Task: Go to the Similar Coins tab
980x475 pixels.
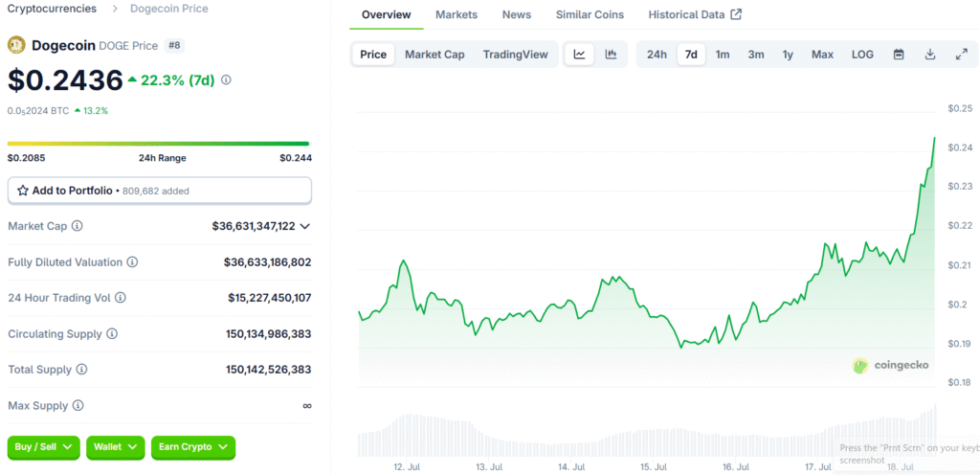Action: [590, 14]
